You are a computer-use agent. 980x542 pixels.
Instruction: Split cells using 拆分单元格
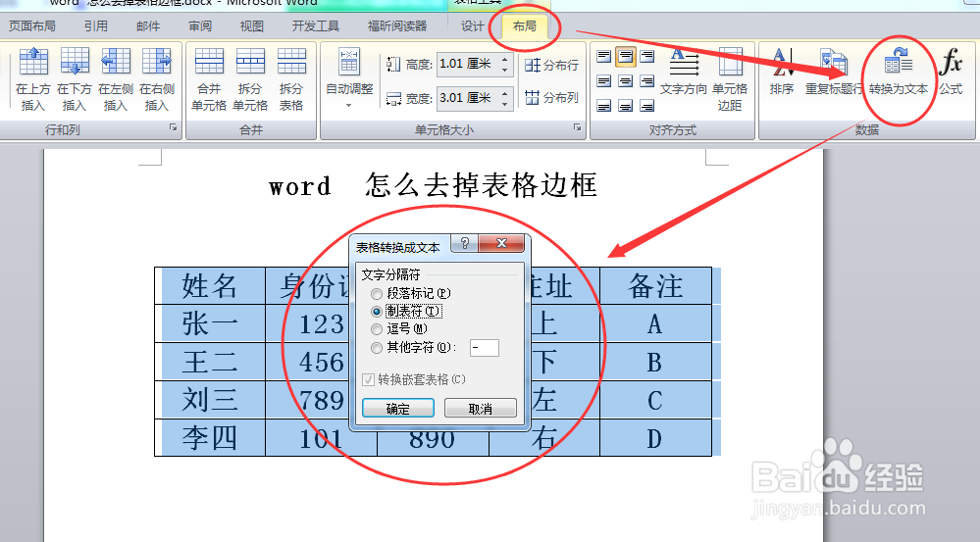[x=250, y=78]
